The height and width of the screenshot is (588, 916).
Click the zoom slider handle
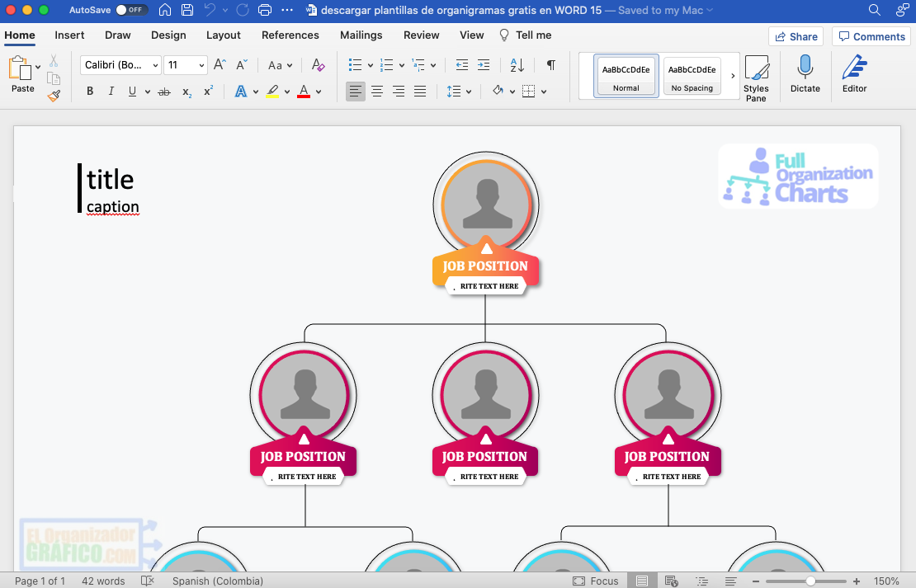[810, 581]
